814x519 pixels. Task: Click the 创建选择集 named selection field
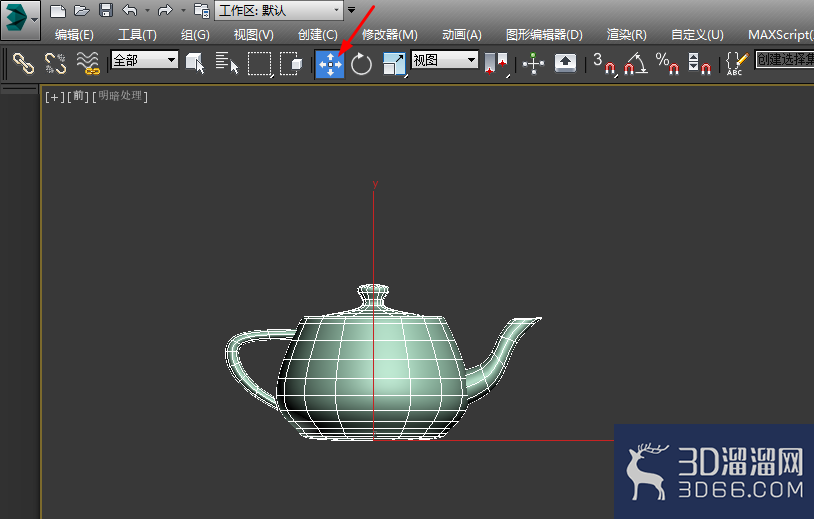coord(784,60)
